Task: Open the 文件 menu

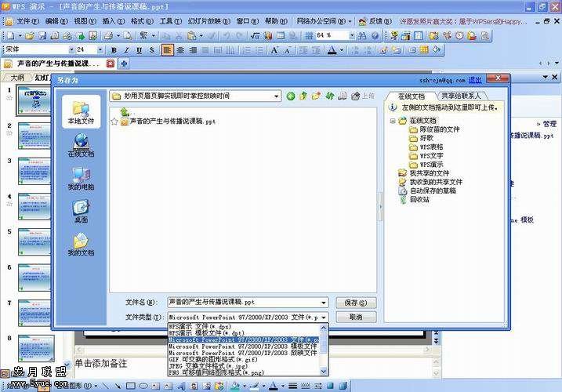Action: pyautogui.click(x=27, y=21)
